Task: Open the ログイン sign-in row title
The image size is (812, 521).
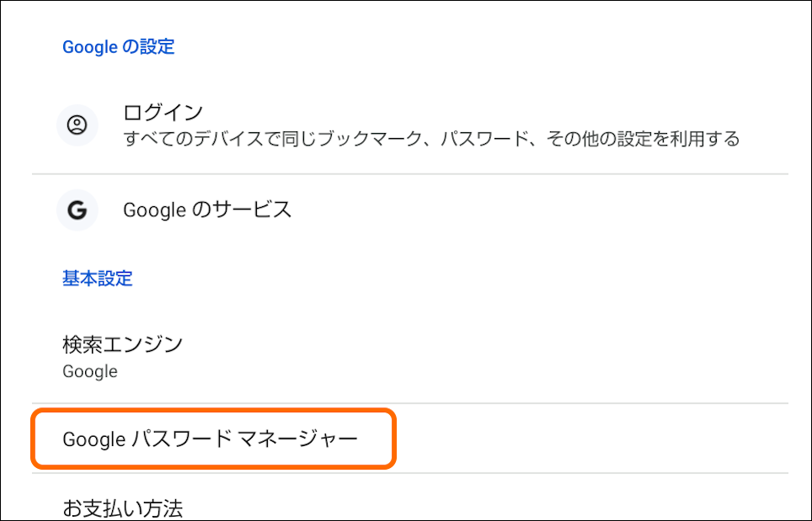Action: pos(163,113)
